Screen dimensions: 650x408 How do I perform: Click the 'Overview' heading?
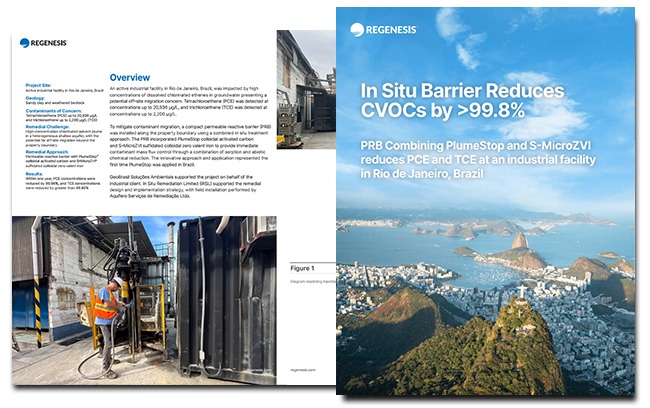[130, 78]
